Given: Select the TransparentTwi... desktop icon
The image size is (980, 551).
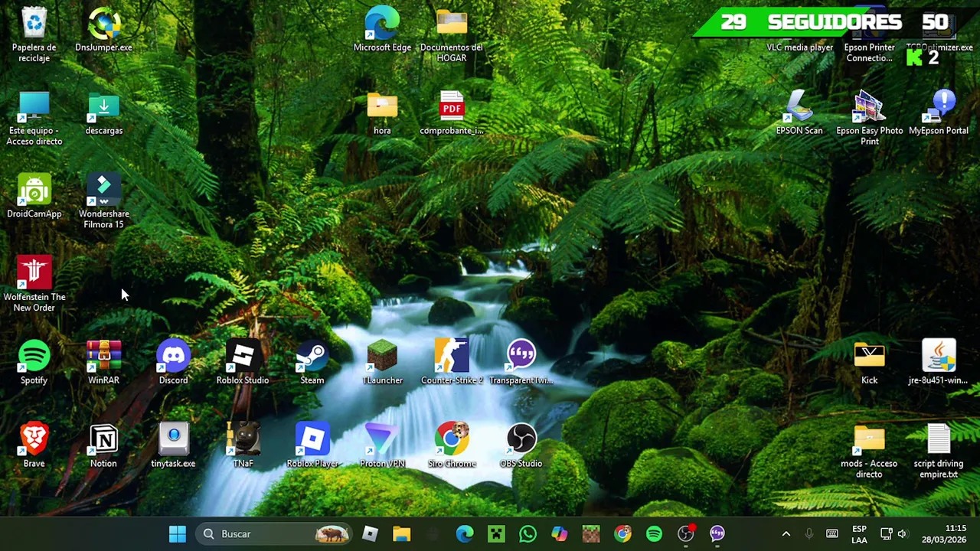Looking at the screenshot, I should (521, 364).
